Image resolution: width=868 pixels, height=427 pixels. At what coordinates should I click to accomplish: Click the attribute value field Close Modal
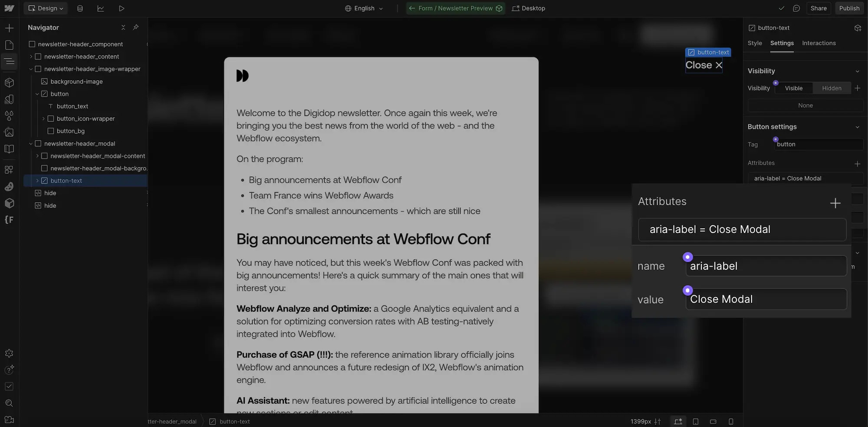766,299
